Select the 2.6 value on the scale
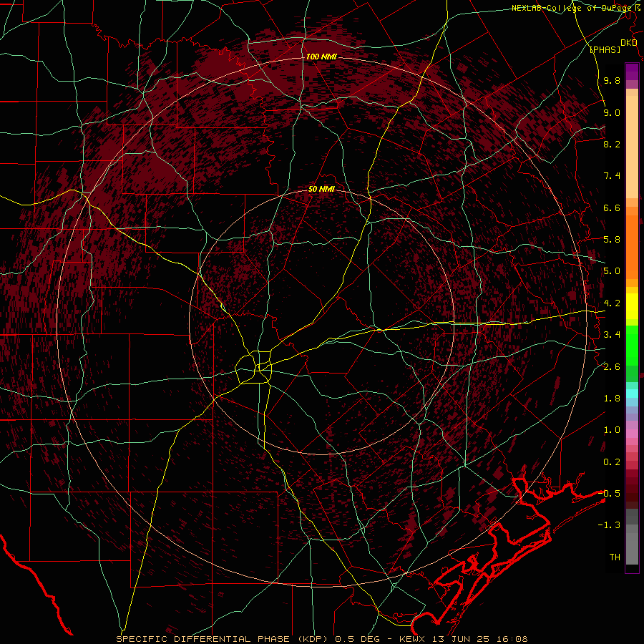Screen dimensions: 644x644 [x=612, y=367]
